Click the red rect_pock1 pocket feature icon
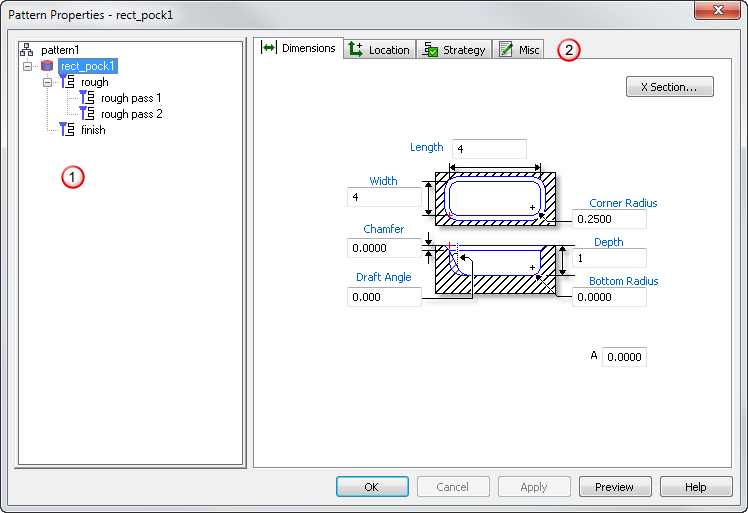This screenshot has width=748, height=513. point(47,66)
